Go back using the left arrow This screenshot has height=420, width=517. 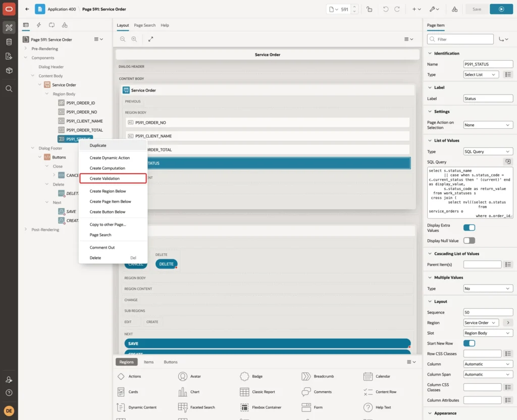(x=27, y=9)
